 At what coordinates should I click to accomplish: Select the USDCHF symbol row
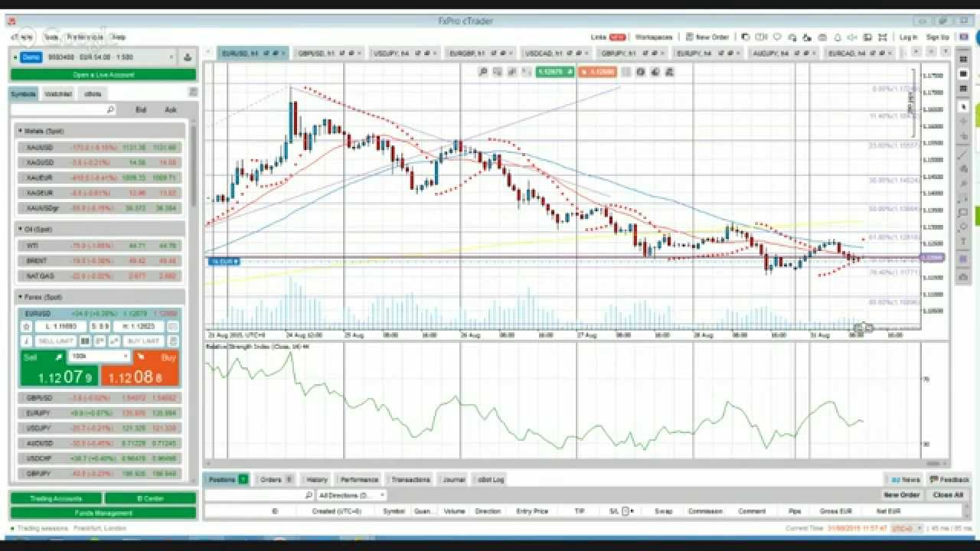[99, 458]
